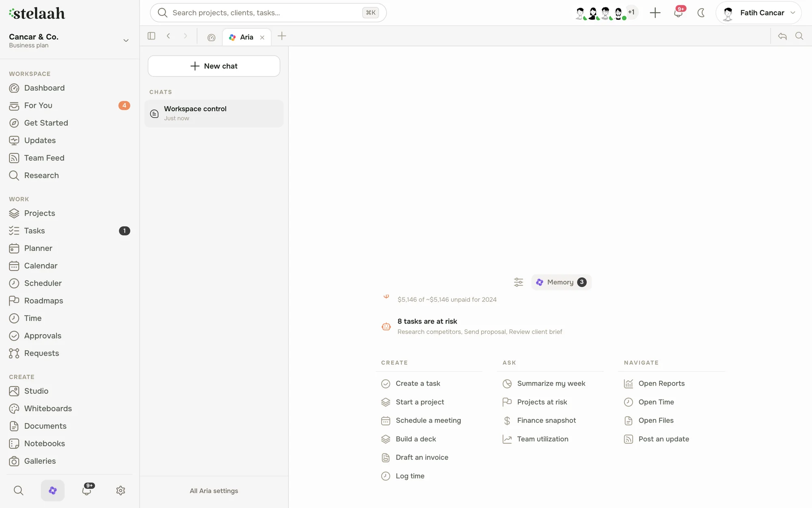Screen dimensions: 812x508
Task: Click the bottom-bar search icon
Action: pyautogui.click(x=18, y=491)
